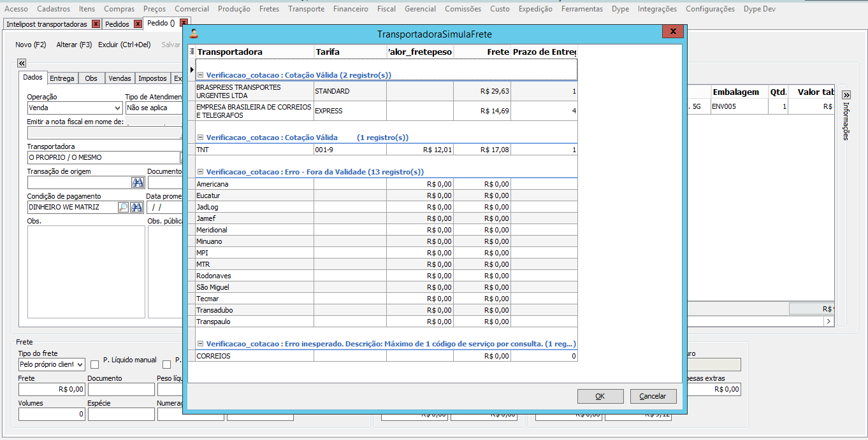Click the Obs. text area

pyautogui.click(x=86, y=272)
